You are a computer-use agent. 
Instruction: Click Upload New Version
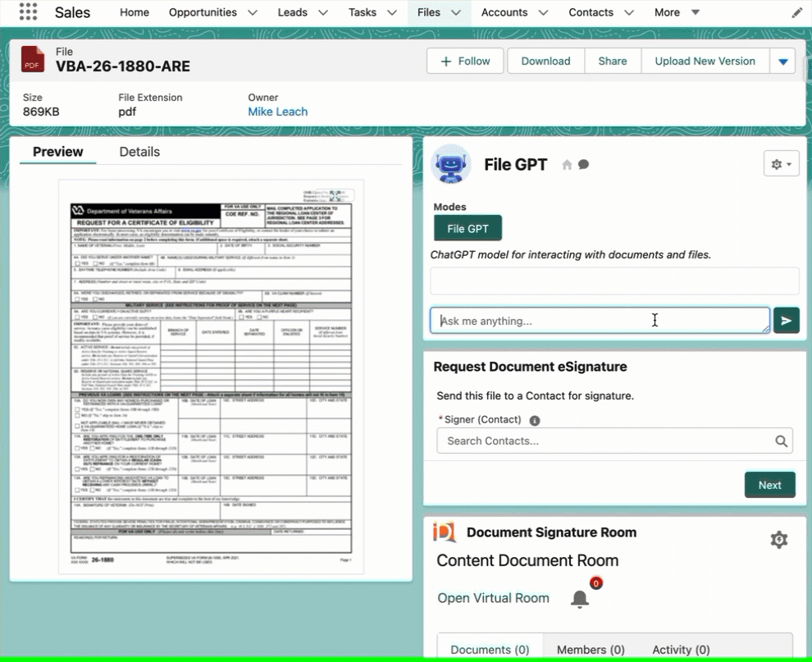click(x=705, y=62)
